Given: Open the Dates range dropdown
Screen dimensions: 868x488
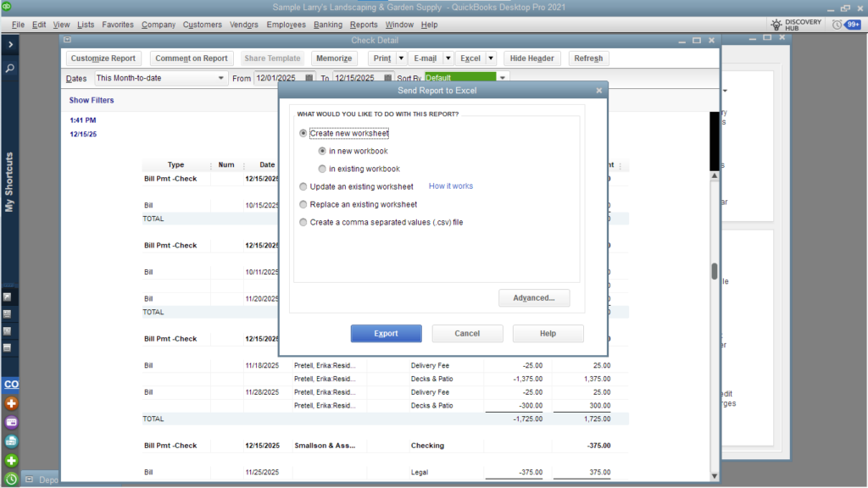Looking at the screenshot, I should coord(220,78).
